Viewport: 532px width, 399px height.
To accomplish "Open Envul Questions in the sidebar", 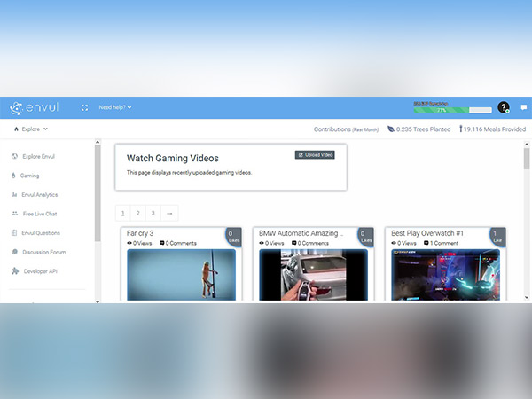I will [x=43, y=232].
